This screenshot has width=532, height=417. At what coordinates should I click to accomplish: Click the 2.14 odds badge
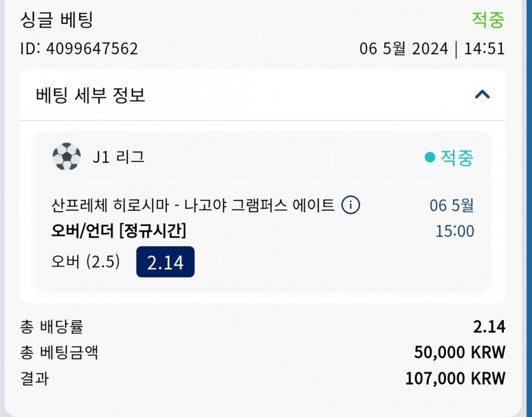165,262
